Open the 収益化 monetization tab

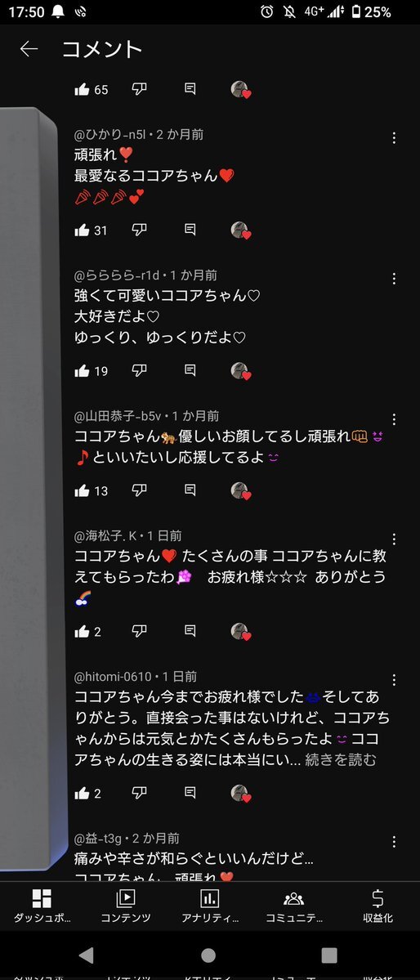(378, 906)
